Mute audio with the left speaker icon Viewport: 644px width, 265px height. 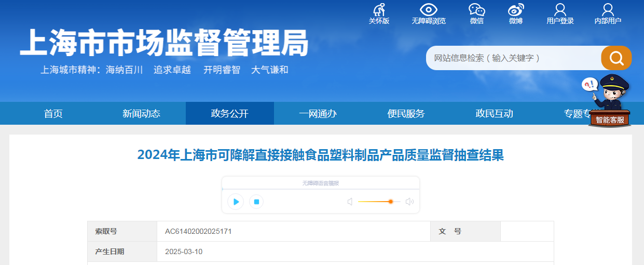[x=350, y=202]
